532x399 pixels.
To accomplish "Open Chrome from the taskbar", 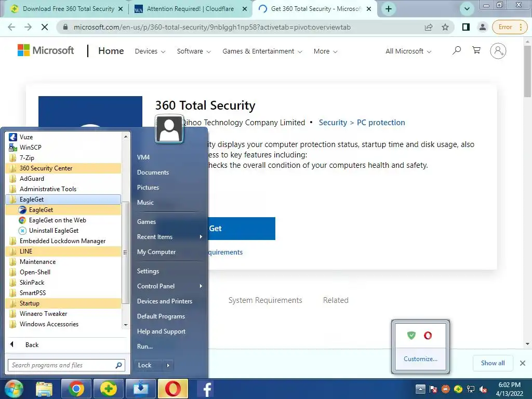I will [76, 389].
